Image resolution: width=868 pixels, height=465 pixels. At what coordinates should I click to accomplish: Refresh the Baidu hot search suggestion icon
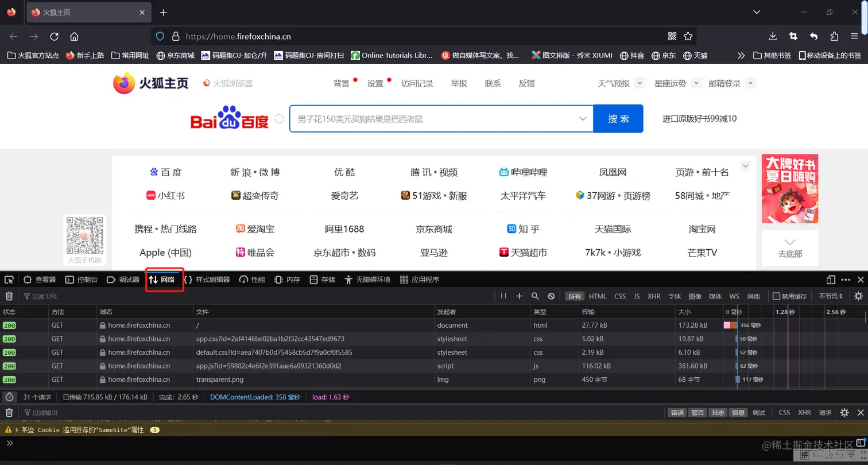[x=279, y=119]
